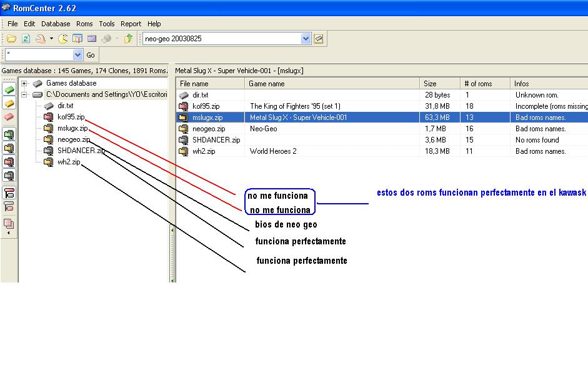
Task: Select kof95.zip in the folder tree
Action: [x=71, y=117]
